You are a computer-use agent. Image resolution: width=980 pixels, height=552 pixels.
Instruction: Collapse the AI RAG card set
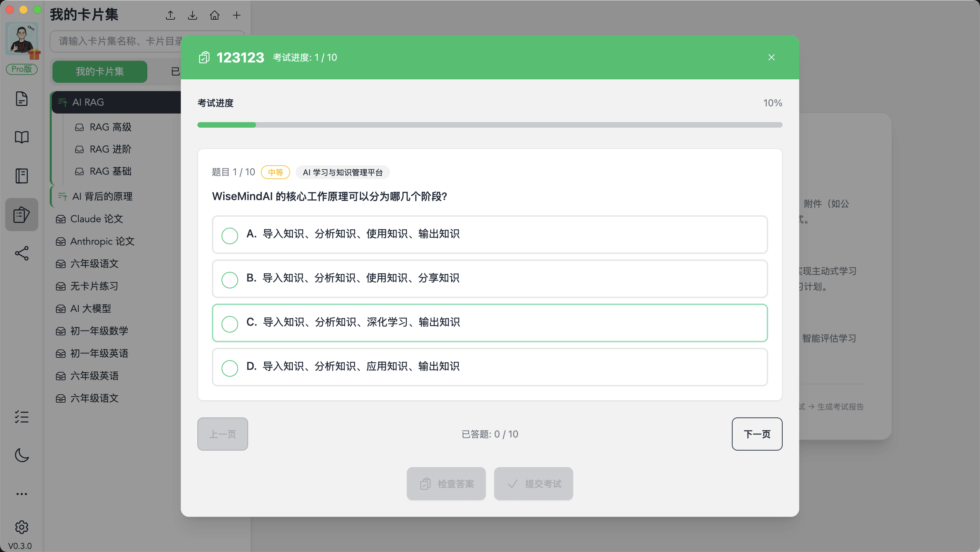63,102
